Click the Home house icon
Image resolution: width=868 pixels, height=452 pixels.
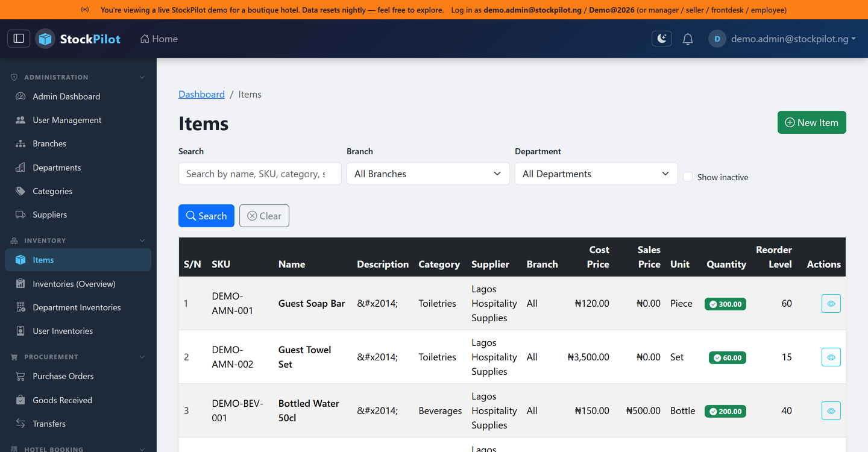click(145, 39)
